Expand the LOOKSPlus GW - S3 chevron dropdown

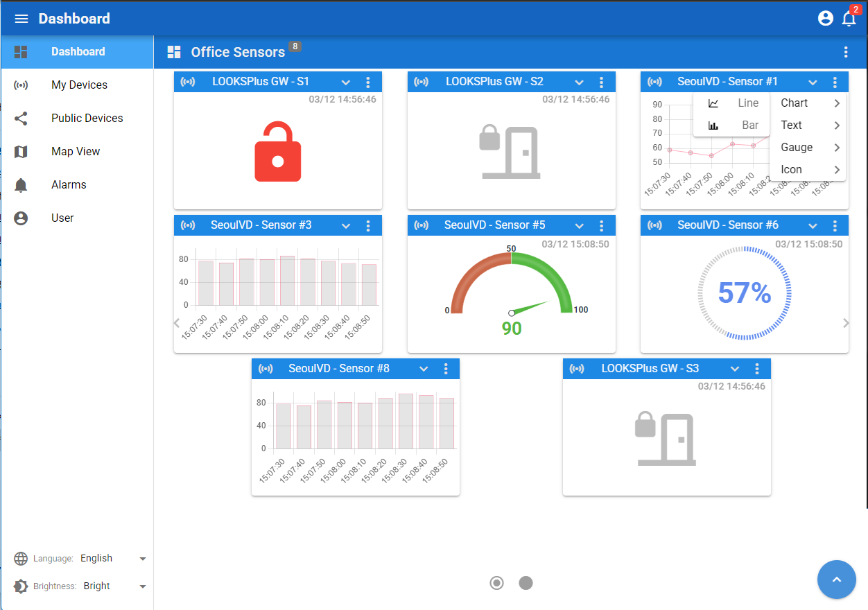click(x=735, y=369)
